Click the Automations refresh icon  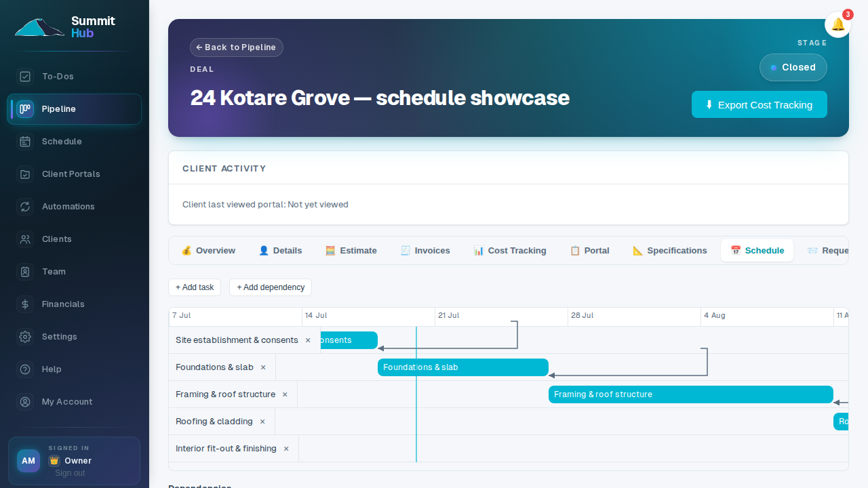(x=25, y=207)
